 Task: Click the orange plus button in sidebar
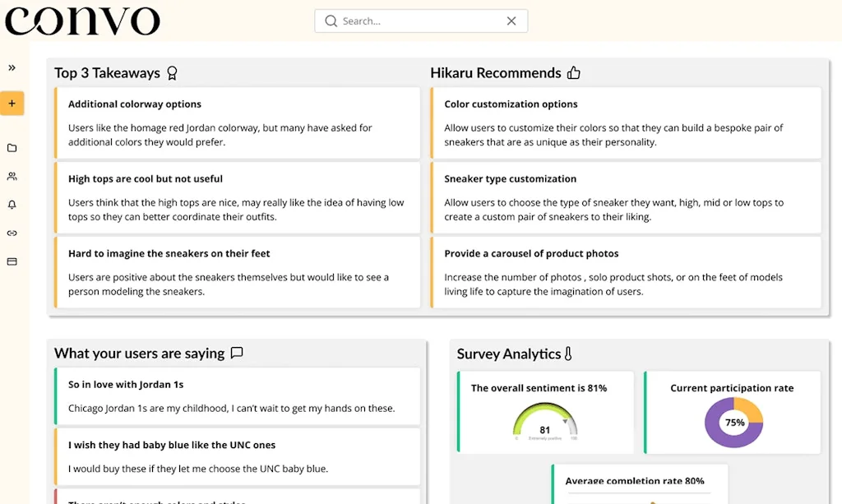point(12,104)
